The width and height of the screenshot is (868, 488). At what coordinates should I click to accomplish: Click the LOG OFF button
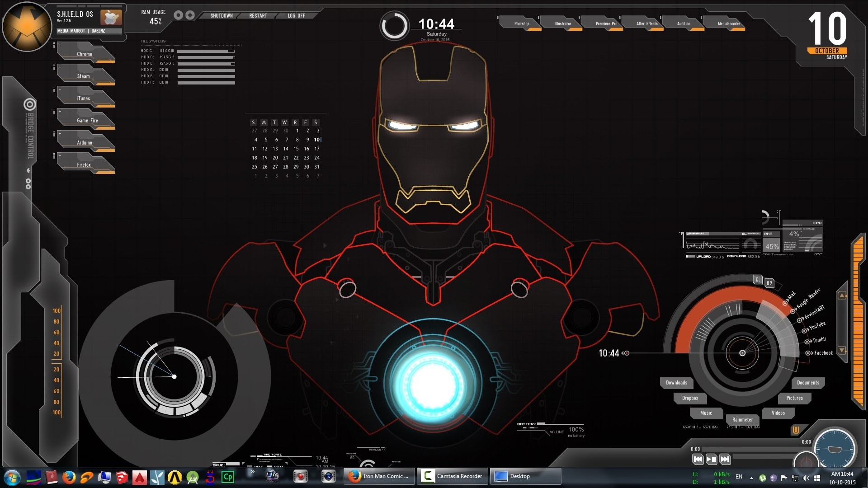pyautogui.click(x=296, y=15)
